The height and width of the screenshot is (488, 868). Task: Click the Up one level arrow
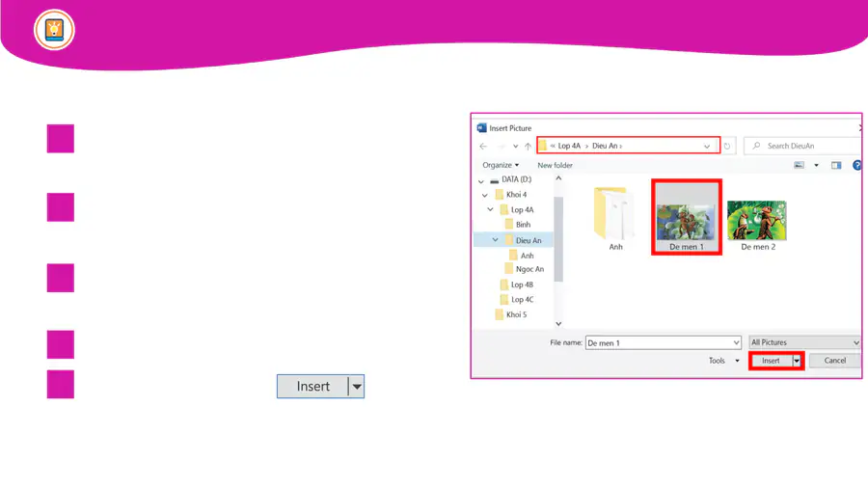(528, 147)
